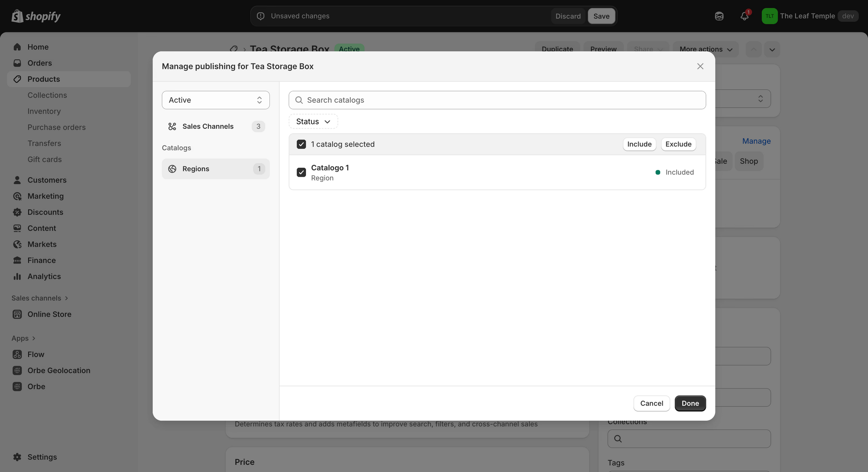This screenshot has height=472, width=868.
Task: Expand the Status filter dropdown
Action: pos(313,121)
